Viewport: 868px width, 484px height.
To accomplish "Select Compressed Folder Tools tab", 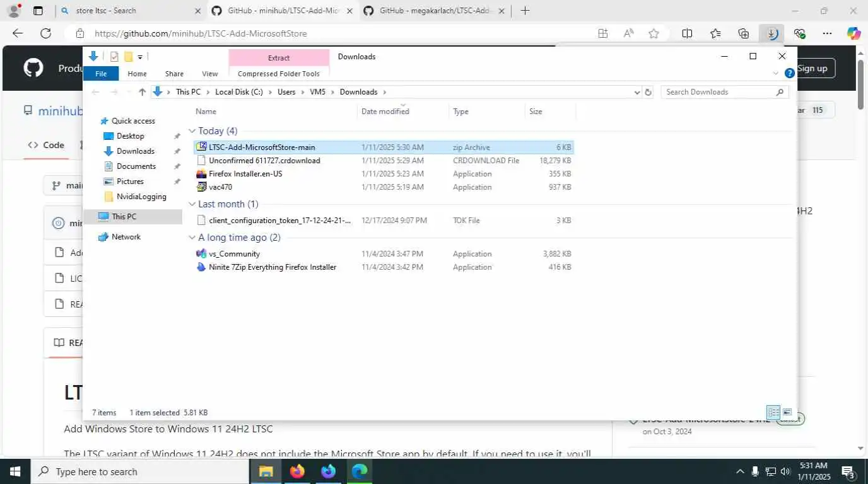I will tap(279, 74).
